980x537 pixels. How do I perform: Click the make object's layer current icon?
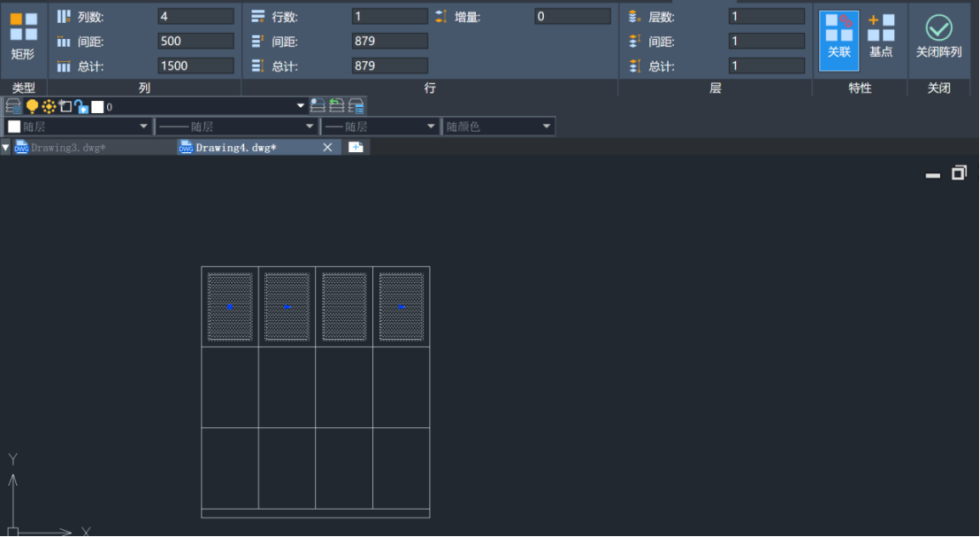tap(317, 106)
